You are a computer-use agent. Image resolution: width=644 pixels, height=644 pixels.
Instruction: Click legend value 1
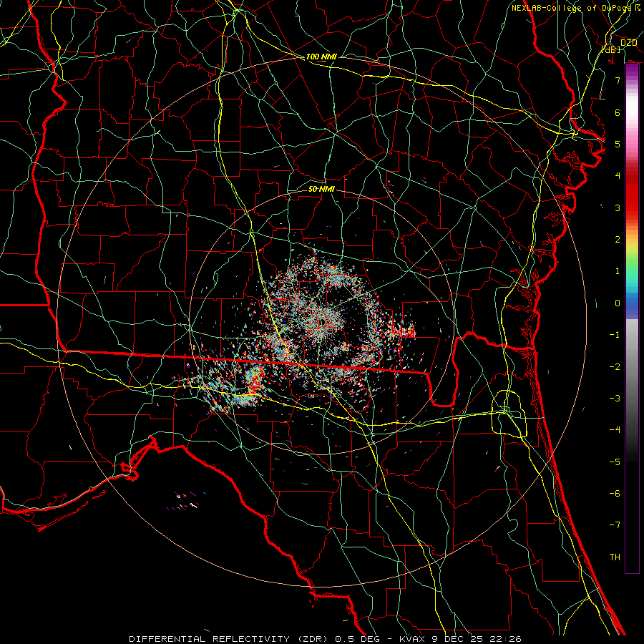(618, 271)
